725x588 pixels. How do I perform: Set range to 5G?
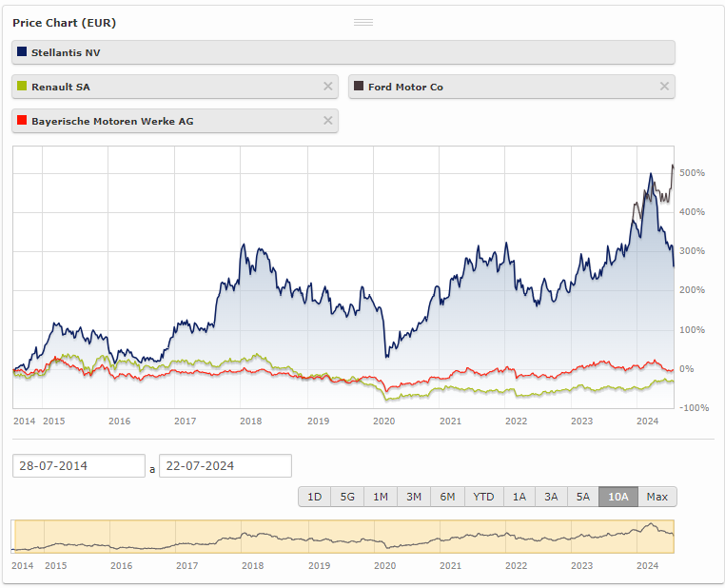(x=347, y=497)
